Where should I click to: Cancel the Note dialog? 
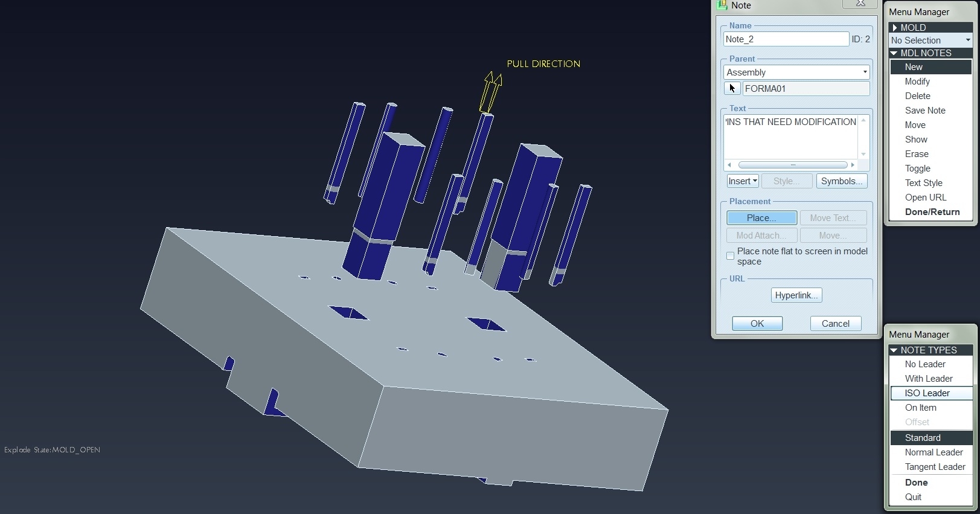tap(836, 324)
